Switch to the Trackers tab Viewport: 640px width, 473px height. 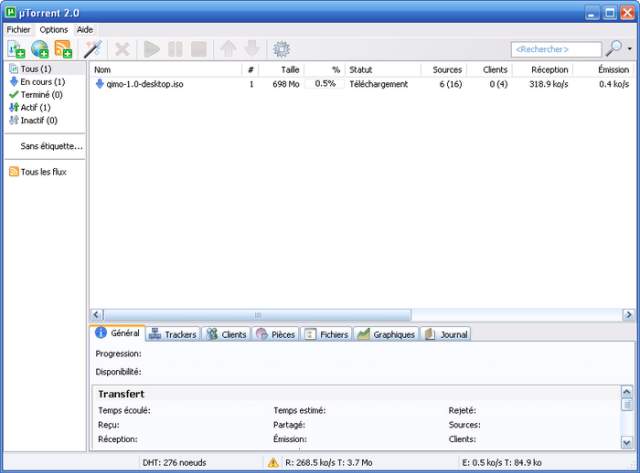pyautogui.click(x=174, y=334)
